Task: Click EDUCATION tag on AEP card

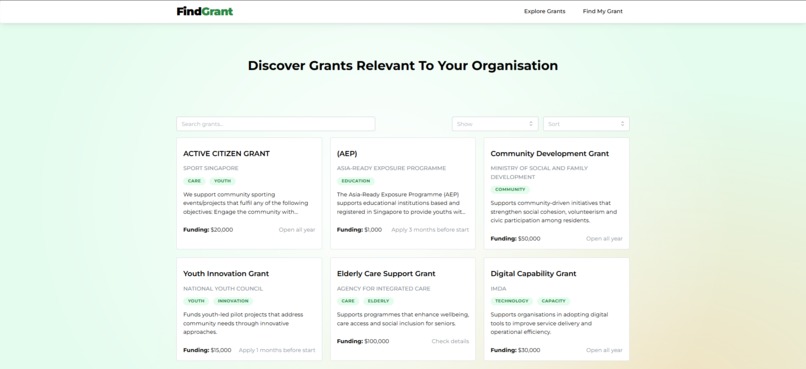Action: point(356,181)
